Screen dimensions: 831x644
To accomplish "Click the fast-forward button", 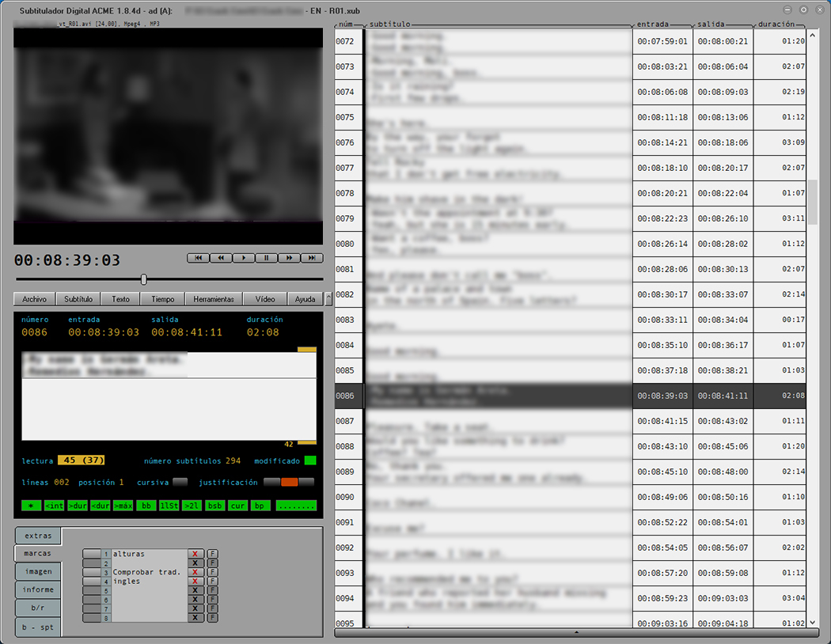I will [290, 258].
